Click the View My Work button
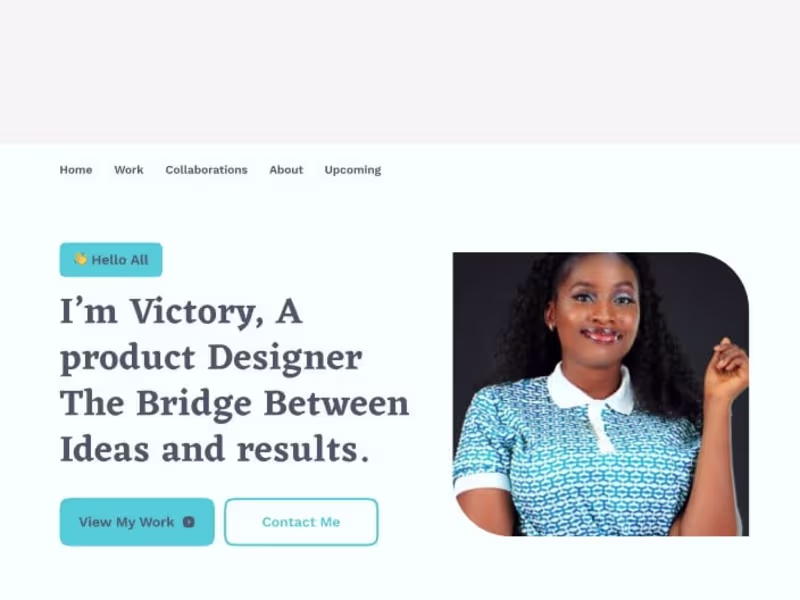This screenshot has height=600, width=800. [137, 522]
